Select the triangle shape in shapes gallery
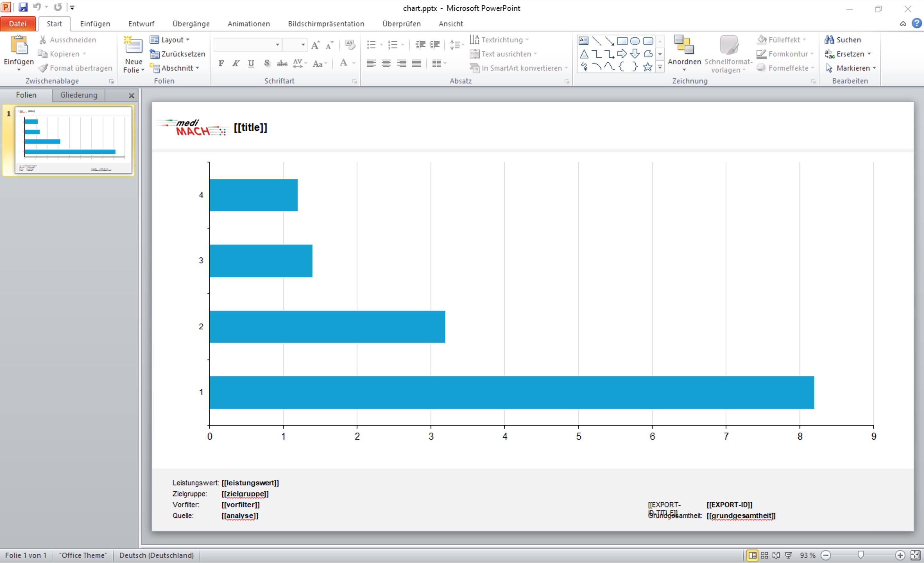Viewport: 924px width, 563px height. [584, 54]
